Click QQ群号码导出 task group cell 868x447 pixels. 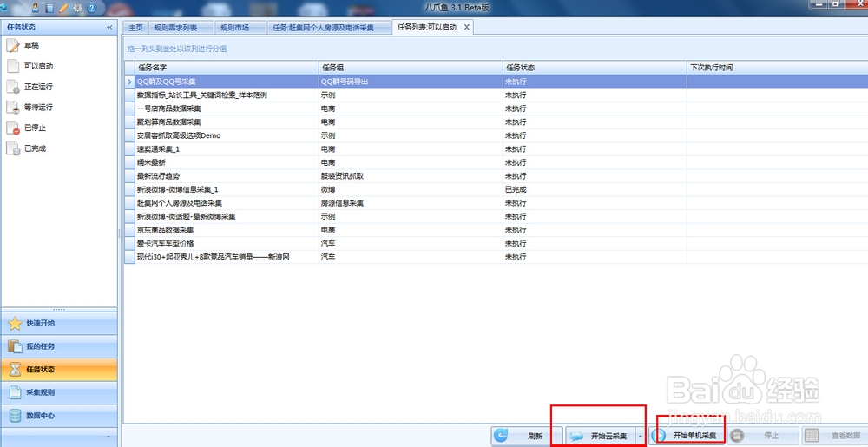coord(411,82)
